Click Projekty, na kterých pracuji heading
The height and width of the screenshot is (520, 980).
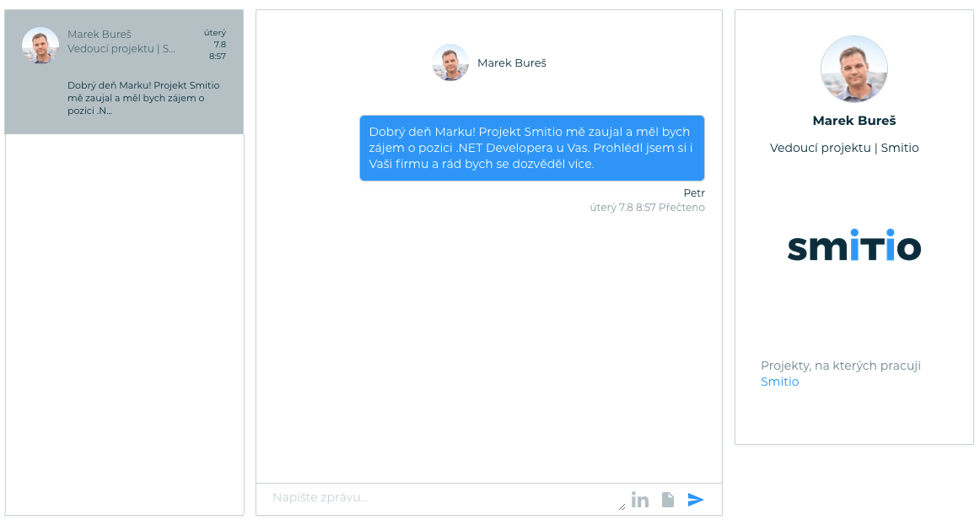(x=841, y=366)
